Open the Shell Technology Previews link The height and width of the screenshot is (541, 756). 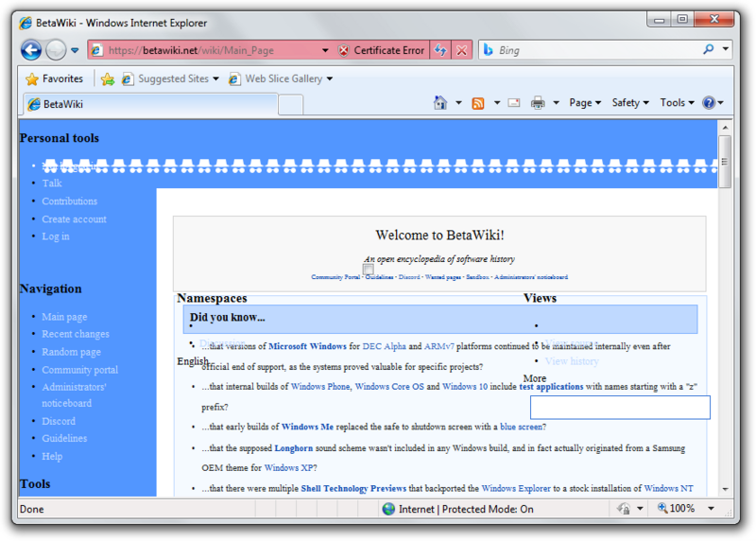coord(353,488)
